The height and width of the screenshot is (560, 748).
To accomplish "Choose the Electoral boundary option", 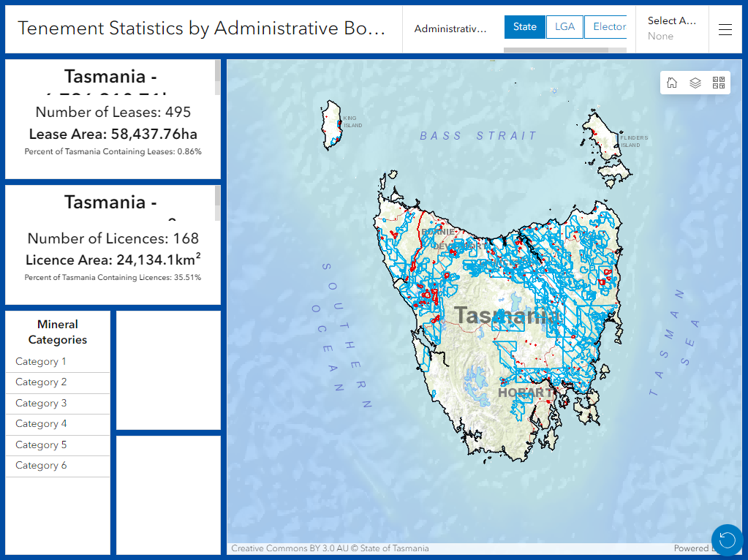I will [606, 27].
